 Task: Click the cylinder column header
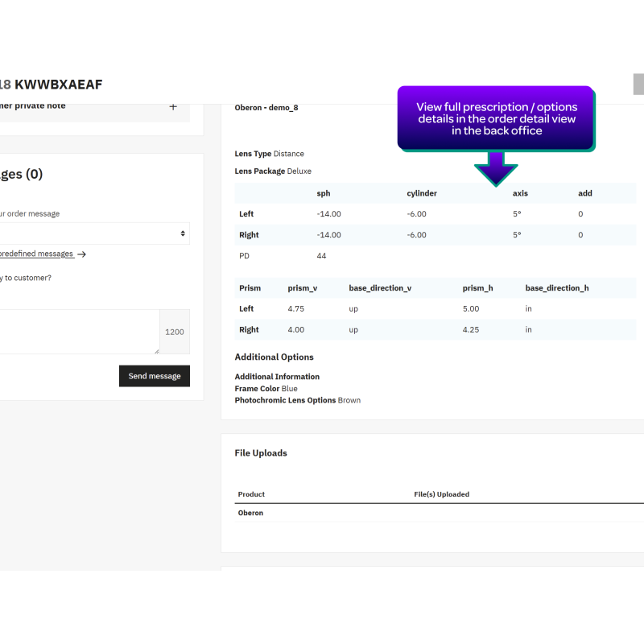point(422,193)
